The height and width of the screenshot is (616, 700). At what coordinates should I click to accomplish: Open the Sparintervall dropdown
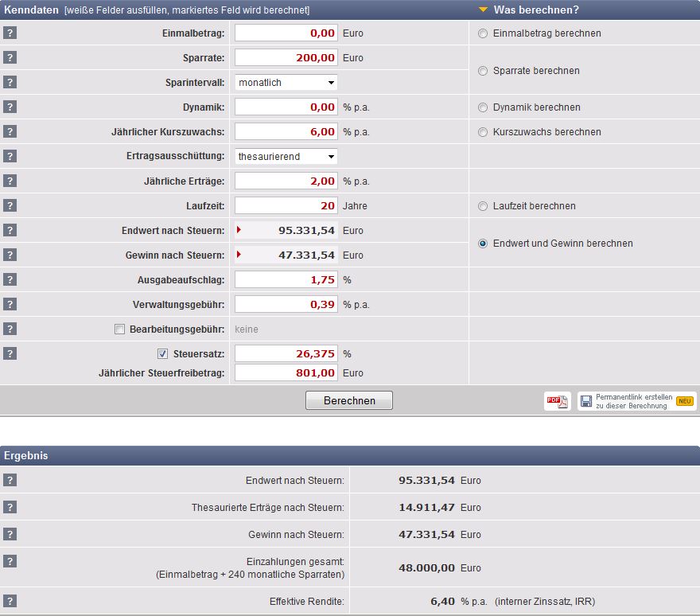click(286, 82)
